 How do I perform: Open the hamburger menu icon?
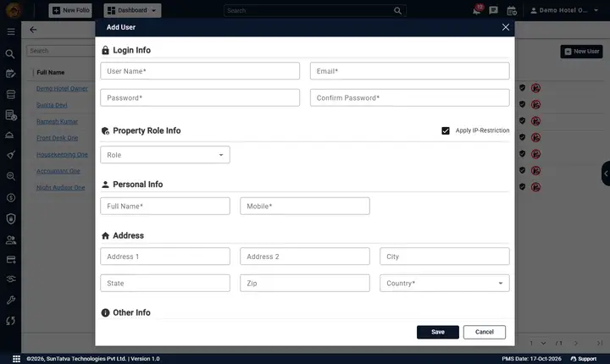[x=11, y=31]
